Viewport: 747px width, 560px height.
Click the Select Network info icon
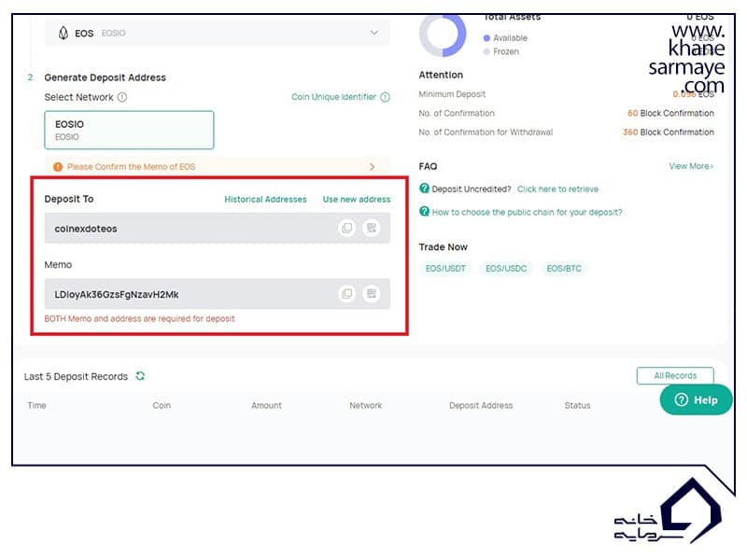122,97
